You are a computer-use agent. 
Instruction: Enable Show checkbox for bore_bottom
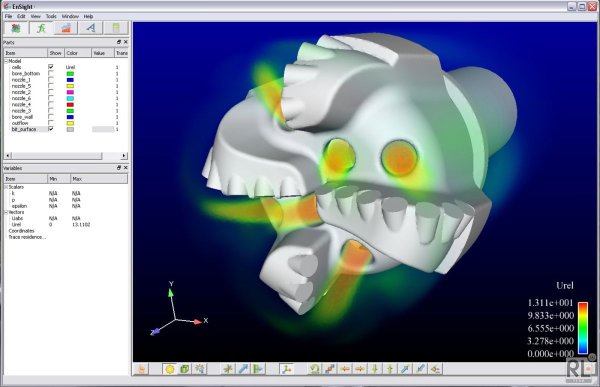pyautogui.click(x=51, y=73)
